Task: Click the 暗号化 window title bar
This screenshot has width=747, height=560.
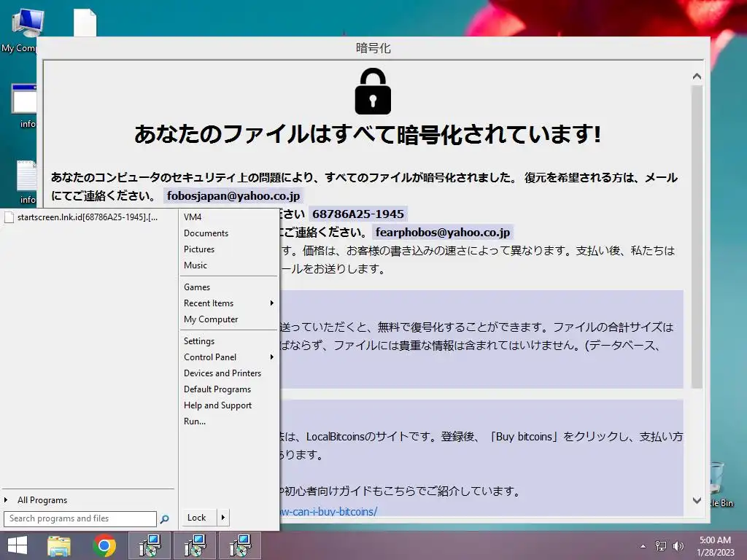Action: (373, 48)
